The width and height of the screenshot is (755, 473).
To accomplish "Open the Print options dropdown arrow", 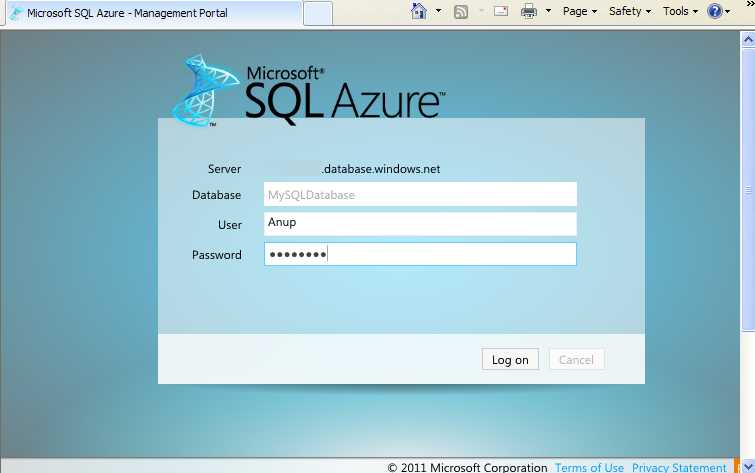I will coord(547,11).
